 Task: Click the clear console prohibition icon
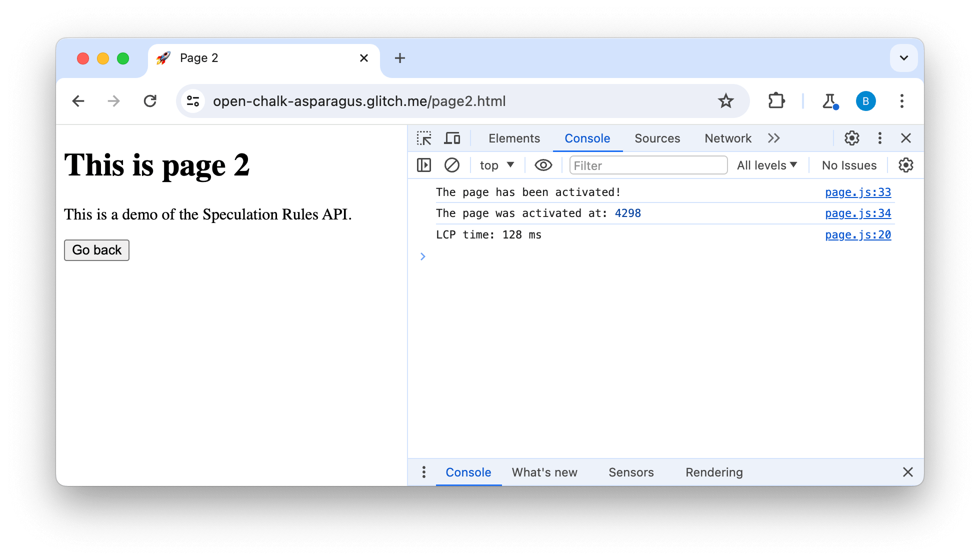(451, 165)
